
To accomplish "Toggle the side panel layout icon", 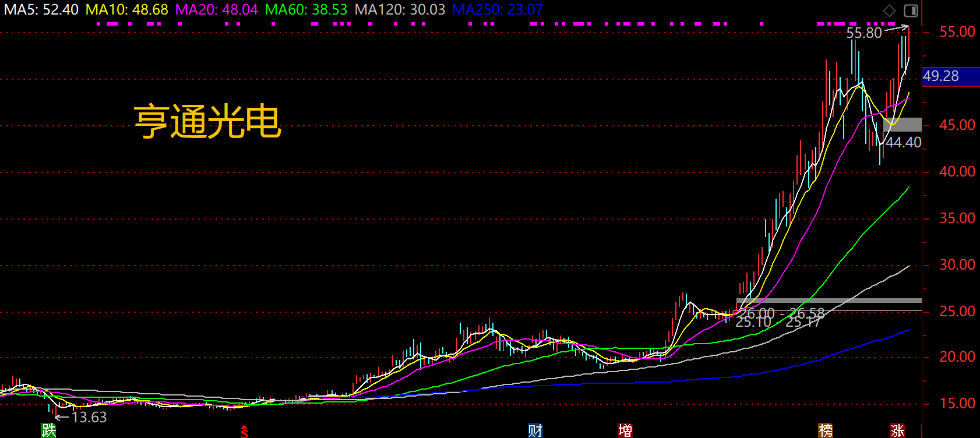I will [x=910, y=10].
